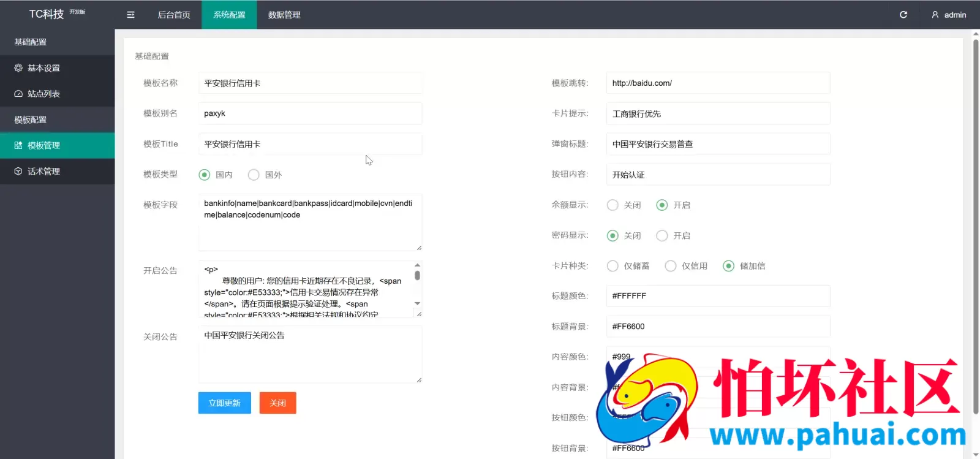The height and width of the screenshot is (459, 980).
Task: Click 模板字段 textarea resize handle
Action: pyautogui.click(x=419, y=248)
